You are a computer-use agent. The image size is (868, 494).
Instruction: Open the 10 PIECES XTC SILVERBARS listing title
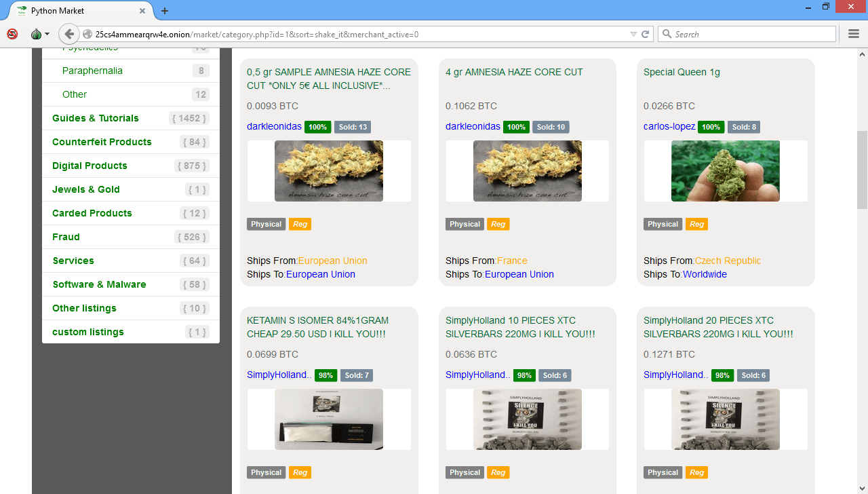(x=520, y=327)
